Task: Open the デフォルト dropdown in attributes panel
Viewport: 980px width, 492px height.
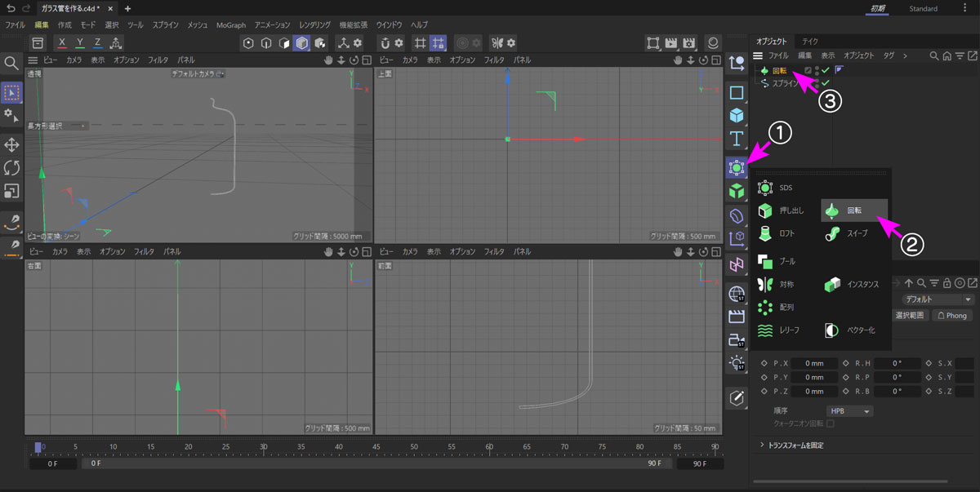Action: pyautogui.click(x=931, y=299)
